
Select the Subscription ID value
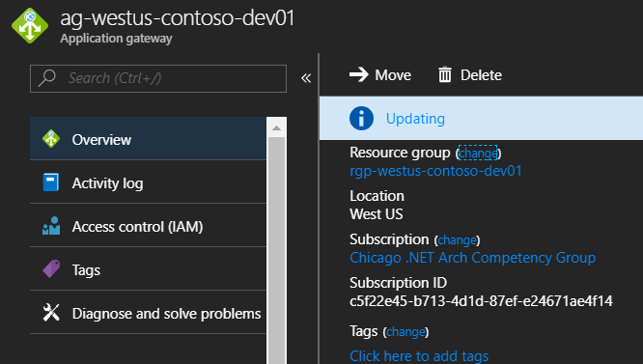[481, 301]
